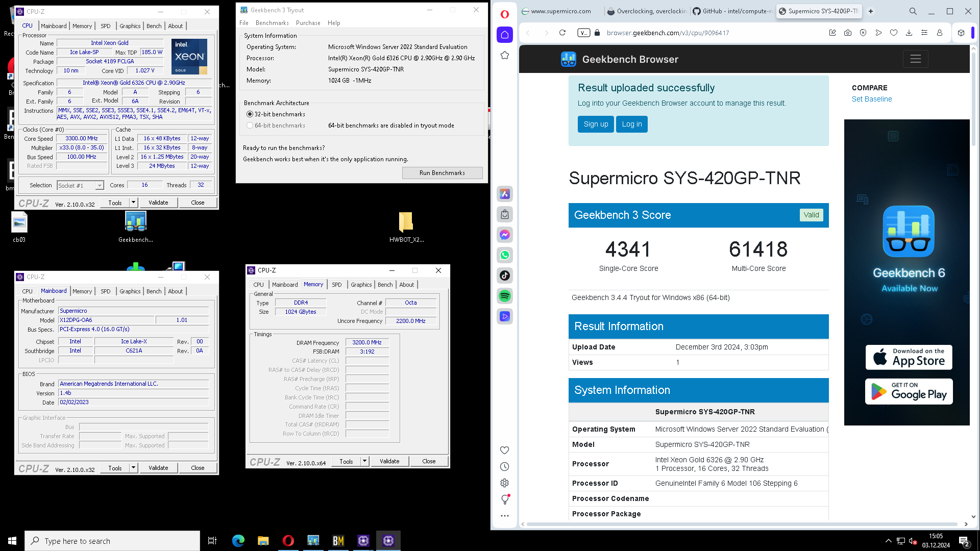
Task: Click Sign up on Geekbench Browser
Action: (x=596, y=124)
